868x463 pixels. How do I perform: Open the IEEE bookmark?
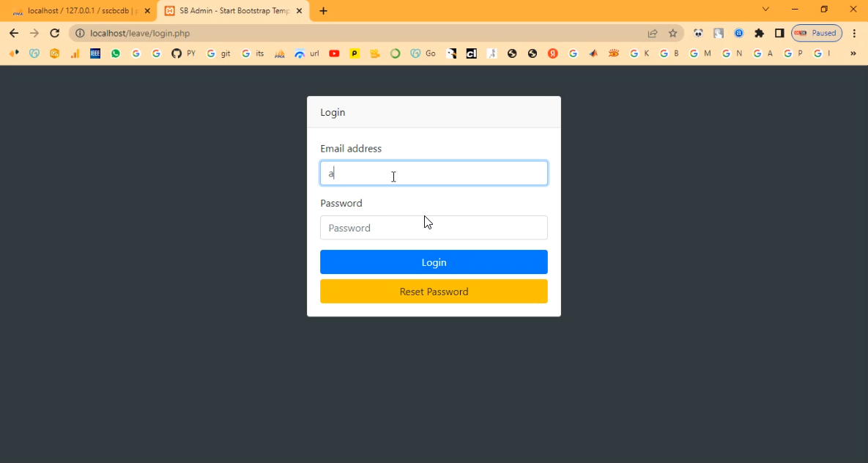tap(95, 53)
